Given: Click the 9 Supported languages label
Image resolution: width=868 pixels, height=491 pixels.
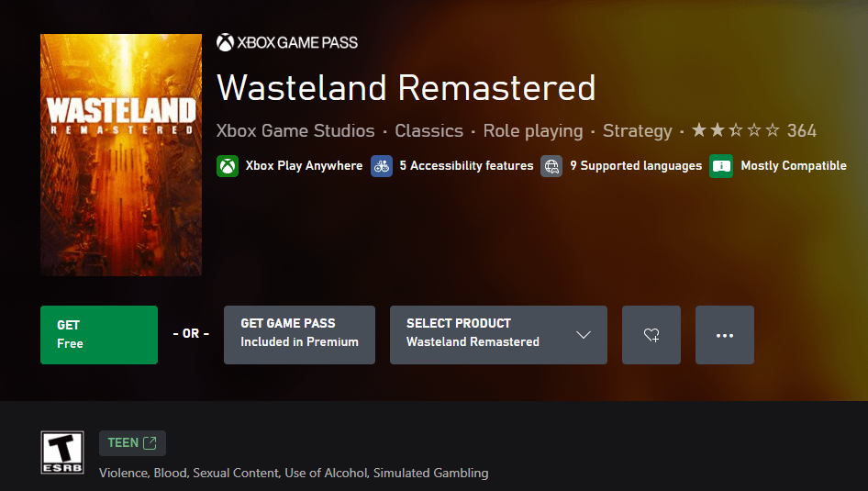Looking at the screenshot, I should (x=635, y=166).
